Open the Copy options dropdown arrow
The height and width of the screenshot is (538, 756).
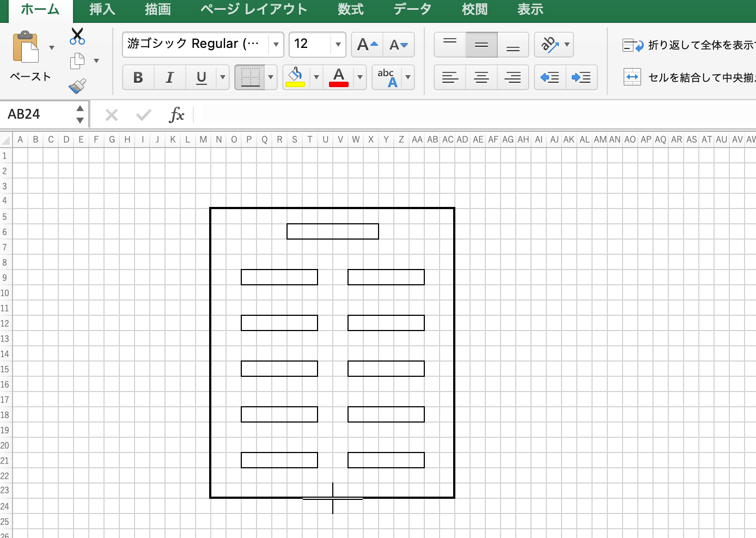point(96,61)
